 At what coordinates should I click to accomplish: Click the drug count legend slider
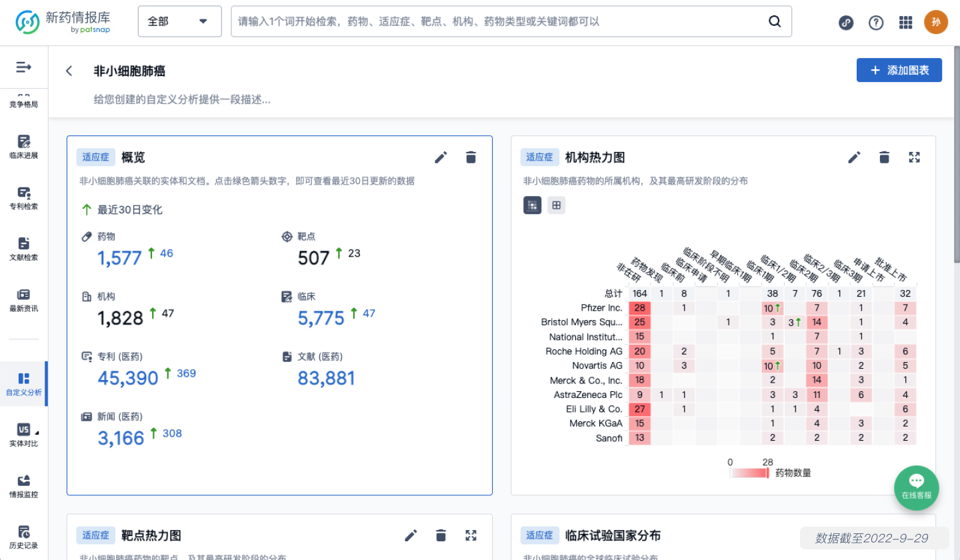(750, 473)
